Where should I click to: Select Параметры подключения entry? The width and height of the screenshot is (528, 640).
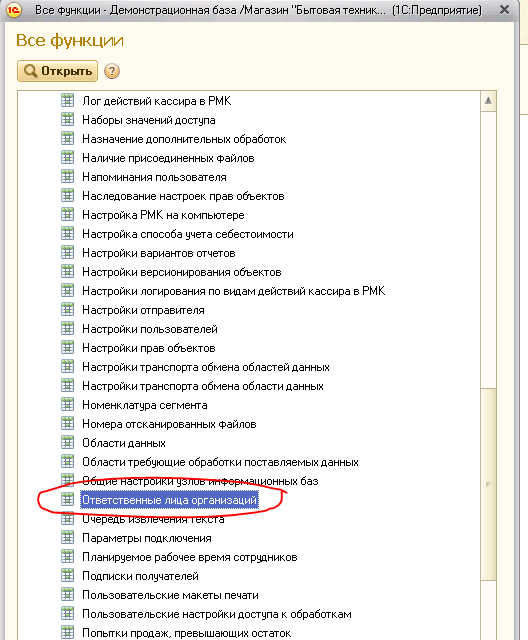tap(146, 538)
